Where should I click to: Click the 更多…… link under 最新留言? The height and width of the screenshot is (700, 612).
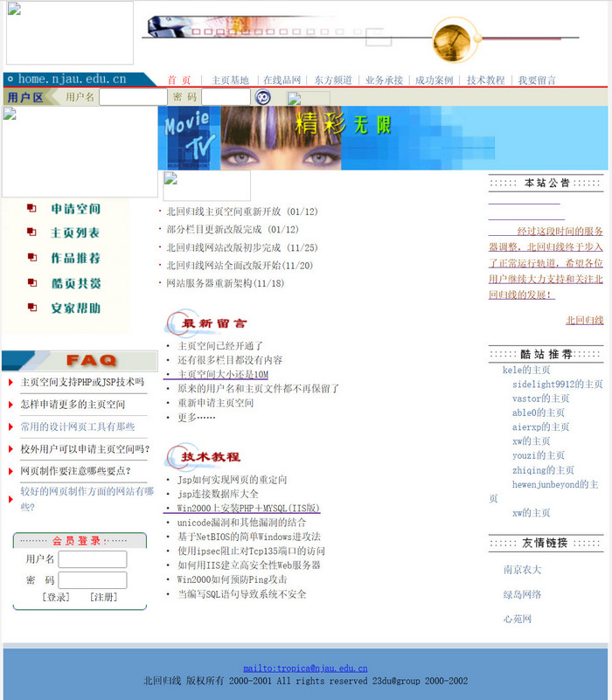click(x=197, y=418)
